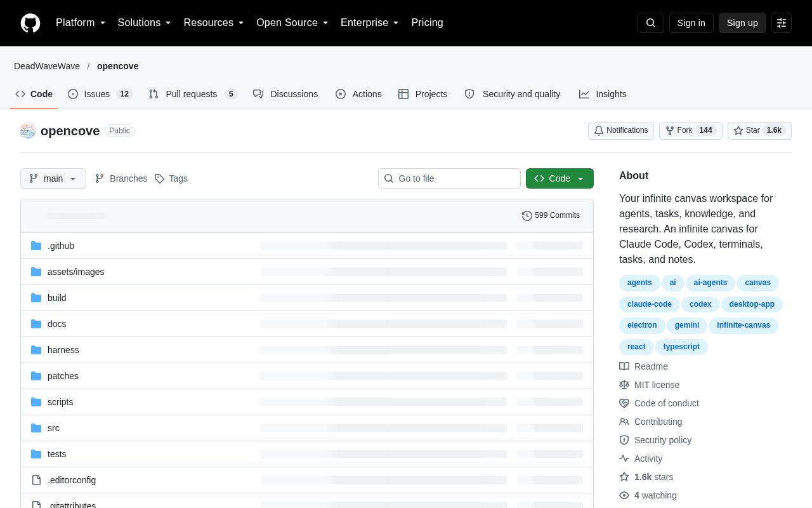Image resolution: width=812 pixels, height=508 pixels.
Task: Click the .github folder icon
Action: (36, 246)
